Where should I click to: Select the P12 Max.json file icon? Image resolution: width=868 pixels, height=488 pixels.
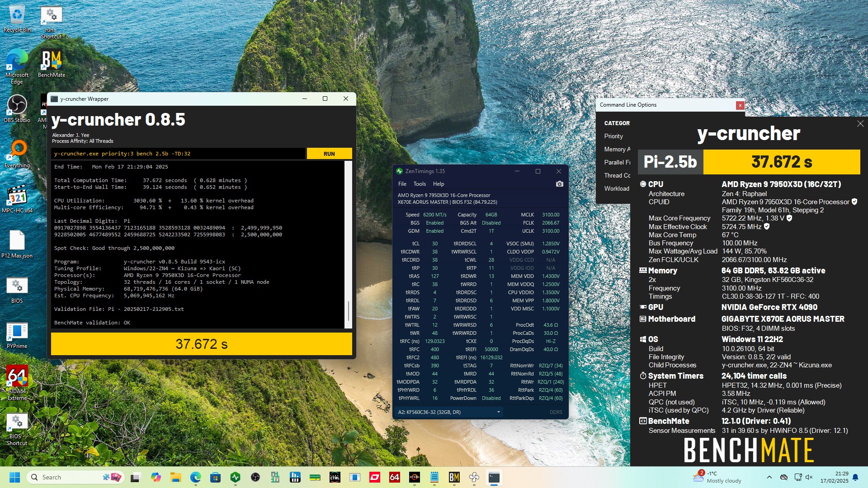[17, 244]
